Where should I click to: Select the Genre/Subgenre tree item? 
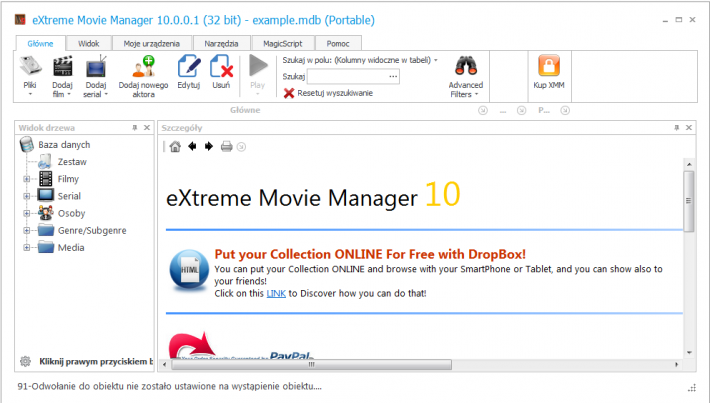[92, 230]
